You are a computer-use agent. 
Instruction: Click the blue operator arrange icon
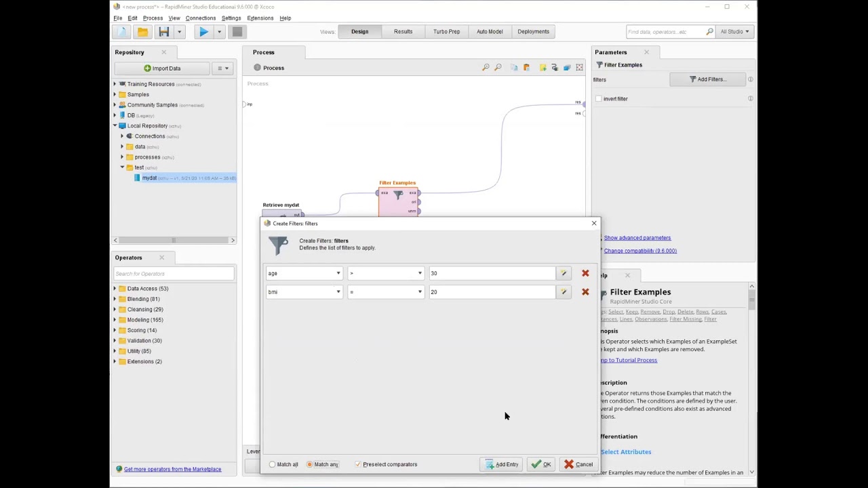point(567,68)
